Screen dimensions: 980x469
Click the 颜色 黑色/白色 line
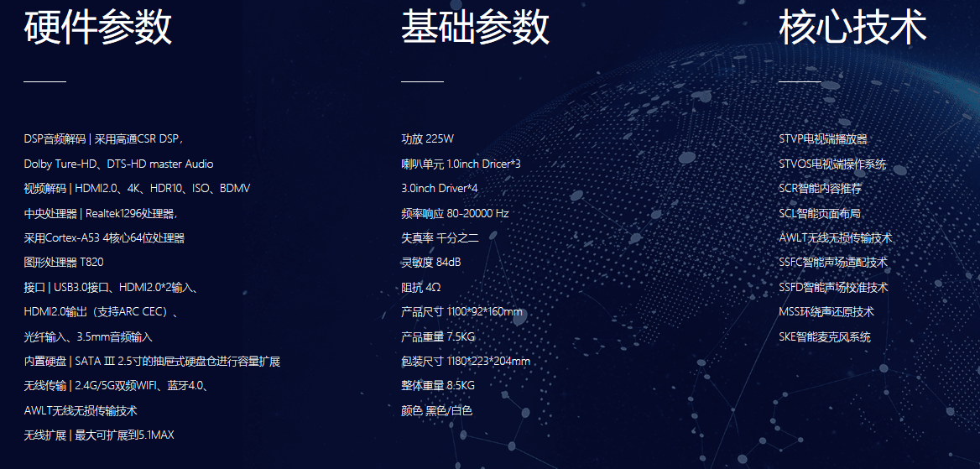(x=437, y=411)
